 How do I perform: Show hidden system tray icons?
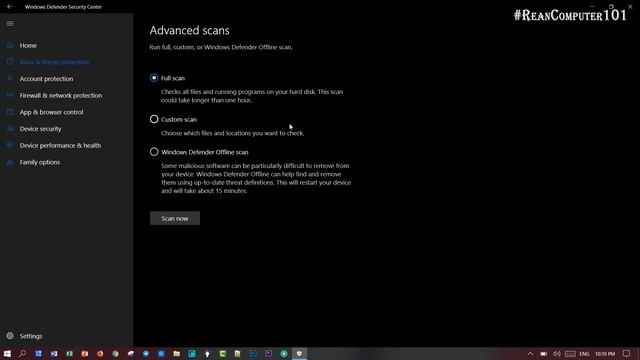[530, 353]
